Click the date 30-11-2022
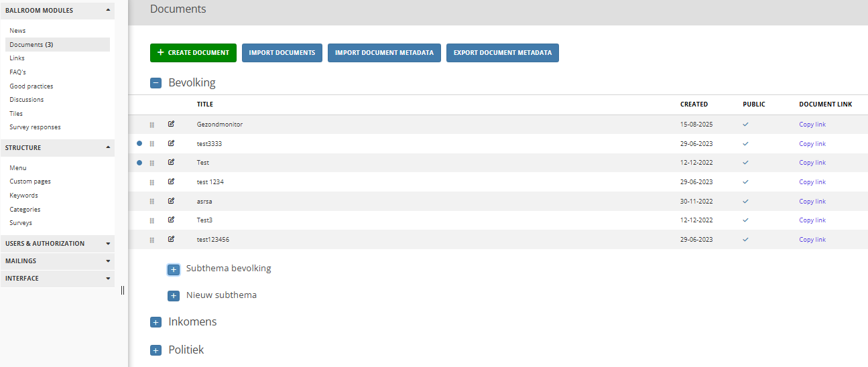Image resolution: width=868 pixels, height=367 pixels. 696,202
